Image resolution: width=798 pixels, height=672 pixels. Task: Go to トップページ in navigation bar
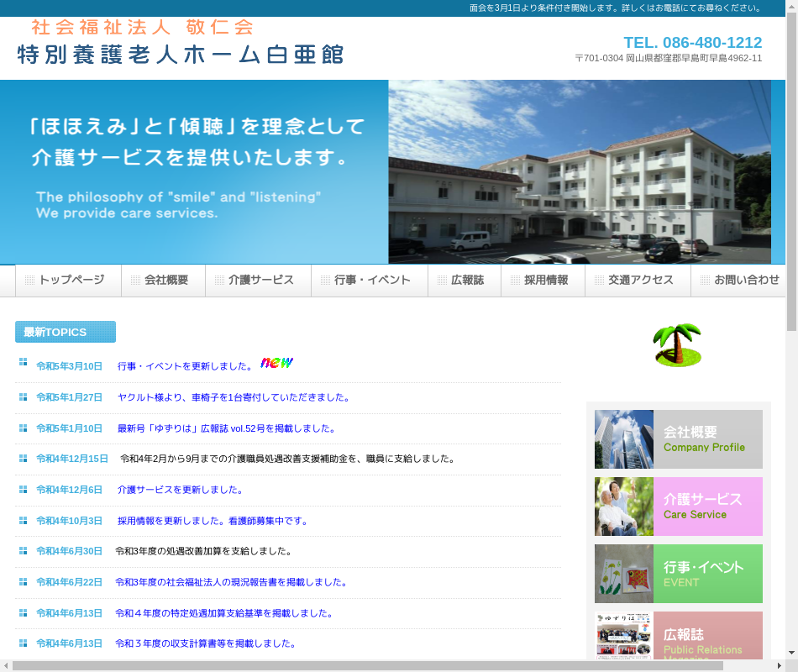69,281
